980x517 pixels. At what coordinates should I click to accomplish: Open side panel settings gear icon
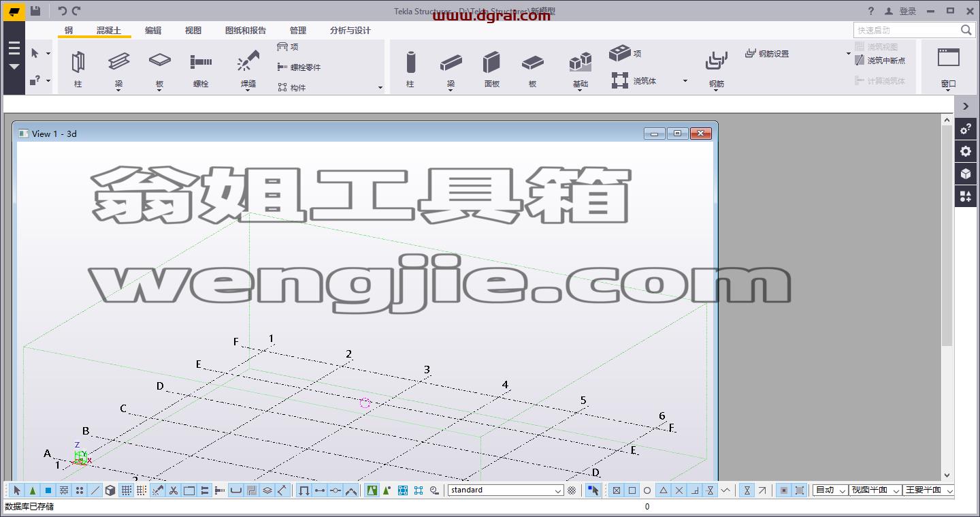click(965, 151)
